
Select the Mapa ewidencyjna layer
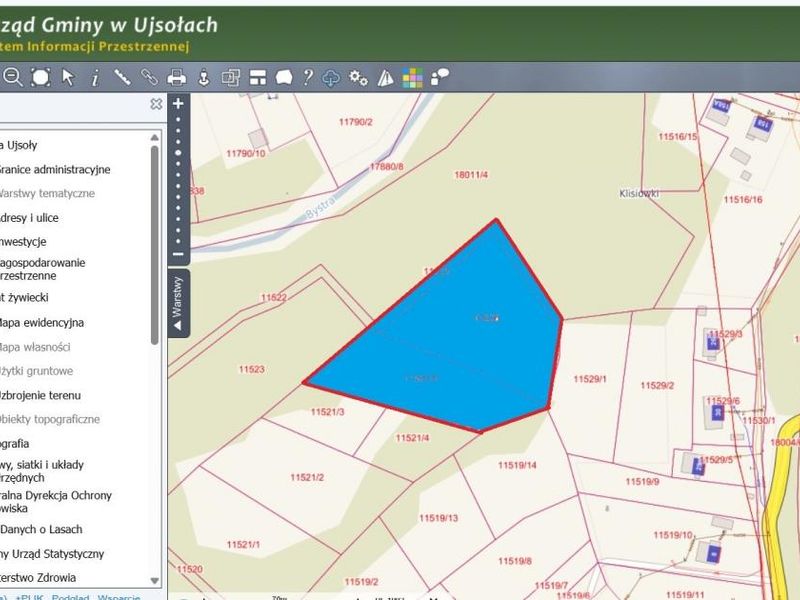41,323
